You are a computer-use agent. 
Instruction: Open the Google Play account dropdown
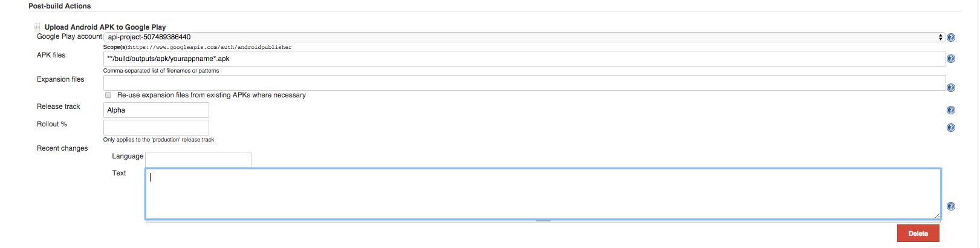tap(524, 37)
